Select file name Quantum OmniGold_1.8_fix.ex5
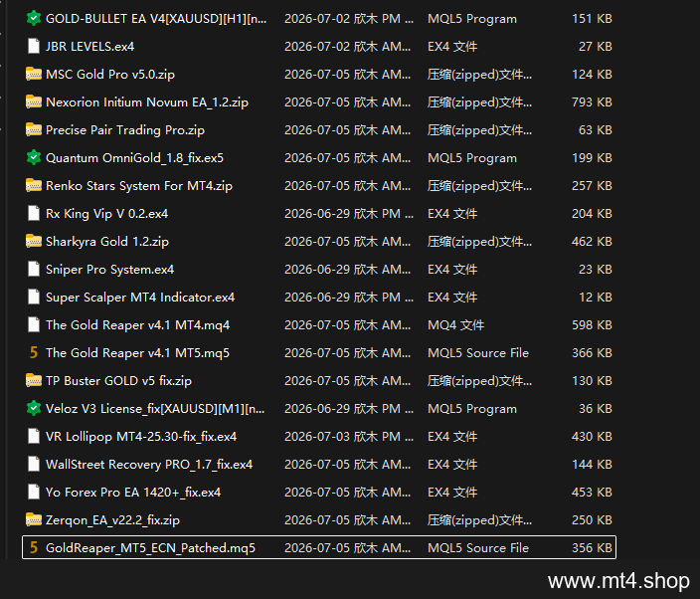 [134, 158]
